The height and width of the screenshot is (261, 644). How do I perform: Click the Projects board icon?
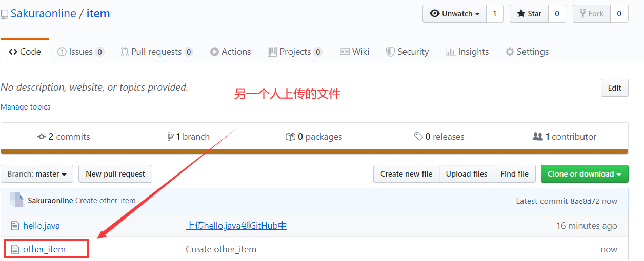coord(272,52)
